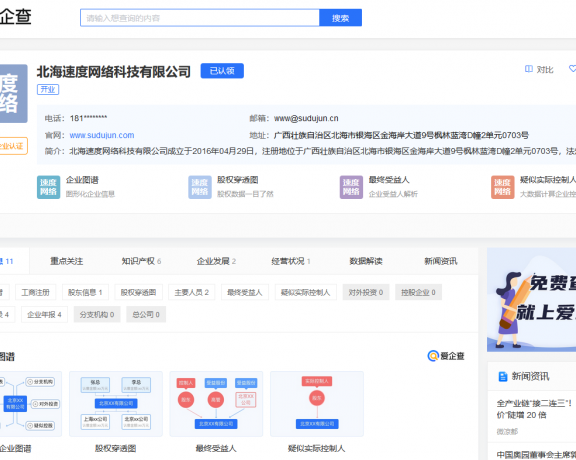Switch to the 数据解读 tab
The height and width of the screenshot is (460, 576).
[366, 261]
